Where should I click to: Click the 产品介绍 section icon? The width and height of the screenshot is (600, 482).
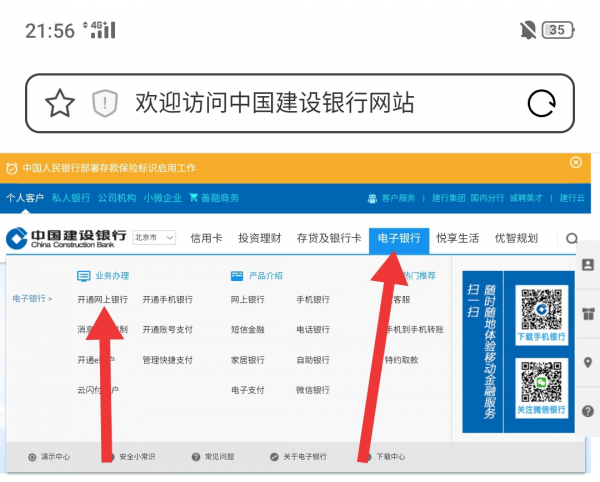(237, 275)
